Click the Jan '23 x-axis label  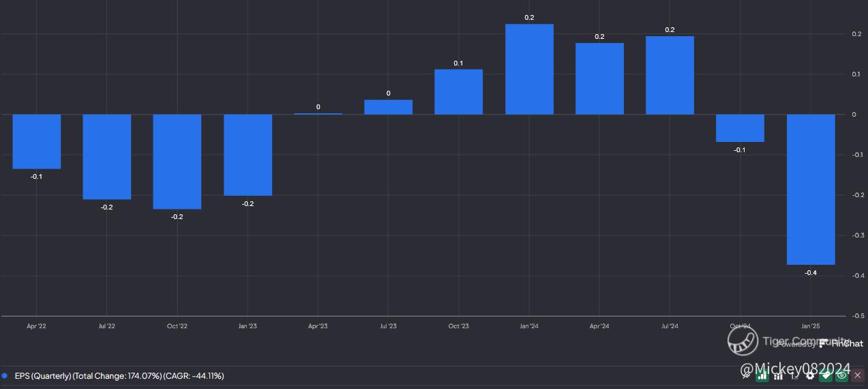[x=248, y=326]
